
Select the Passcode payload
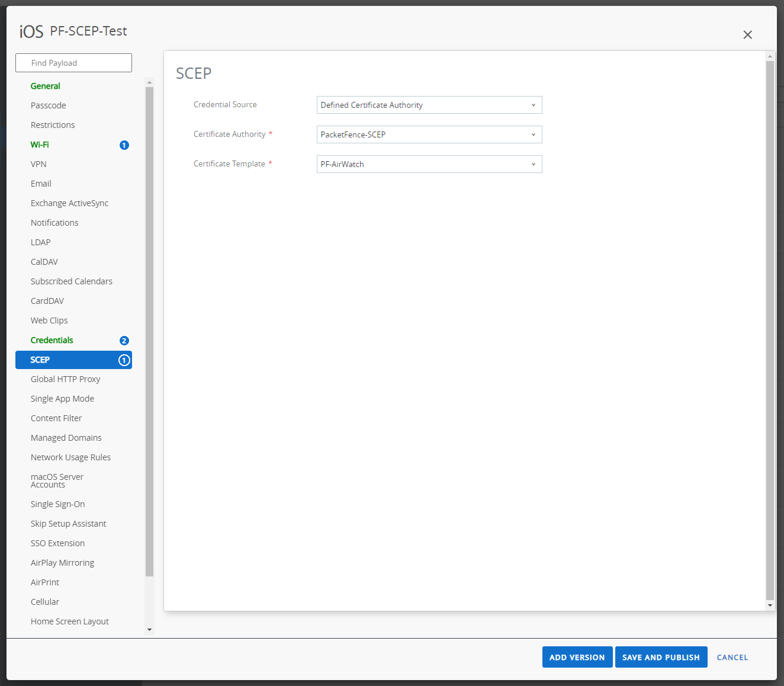pos(48,105)
